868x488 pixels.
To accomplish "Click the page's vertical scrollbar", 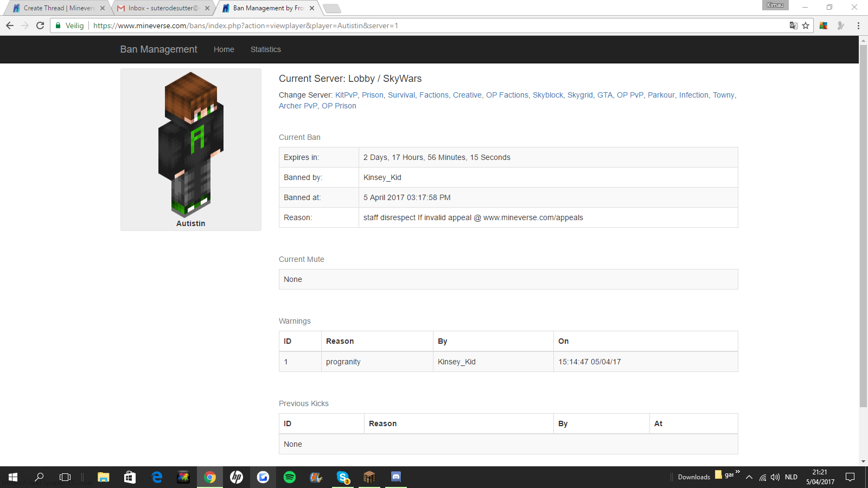I will (x=863, y=225).
